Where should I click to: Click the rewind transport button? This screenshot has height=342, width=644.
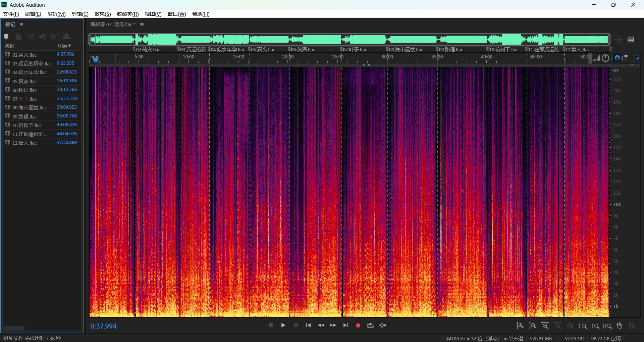click(x=321, y=325)
